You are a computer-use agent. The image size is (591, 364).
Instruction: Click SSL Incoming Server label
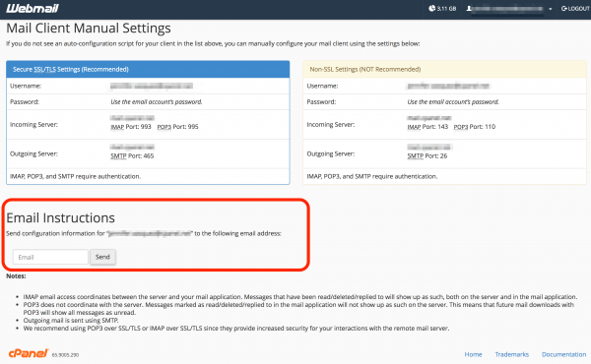[33, 124]
